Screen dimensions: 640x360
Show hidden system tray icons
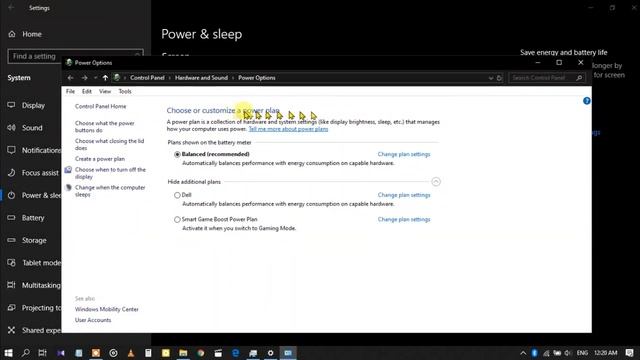pyautogui.click(x=523, y=353)
